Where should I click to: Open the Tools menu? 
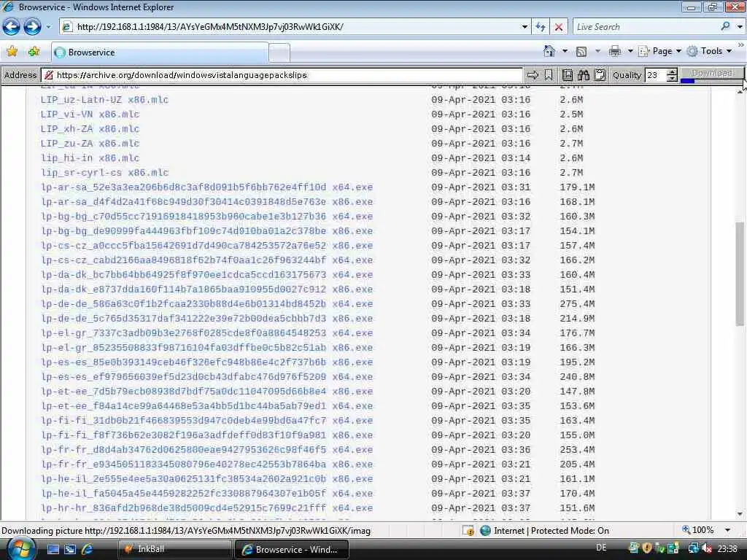710,51
